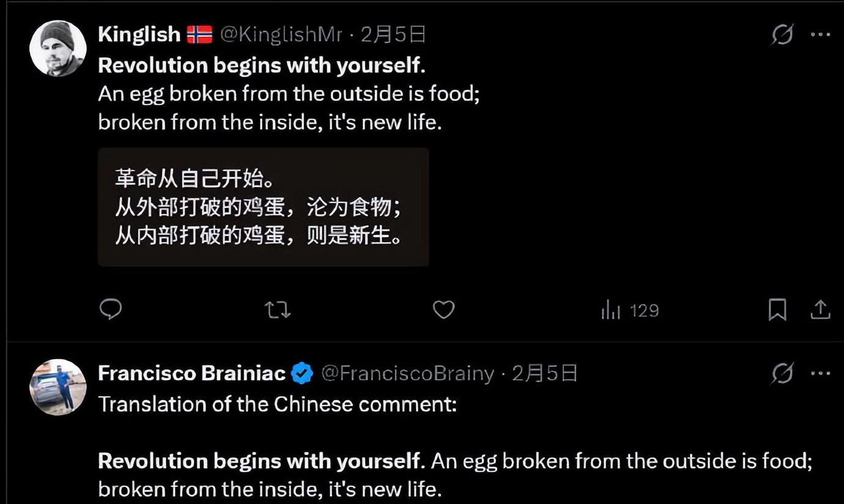844x504 pixels.
Task: Share Kinglish's tweet
Action: 820,310
